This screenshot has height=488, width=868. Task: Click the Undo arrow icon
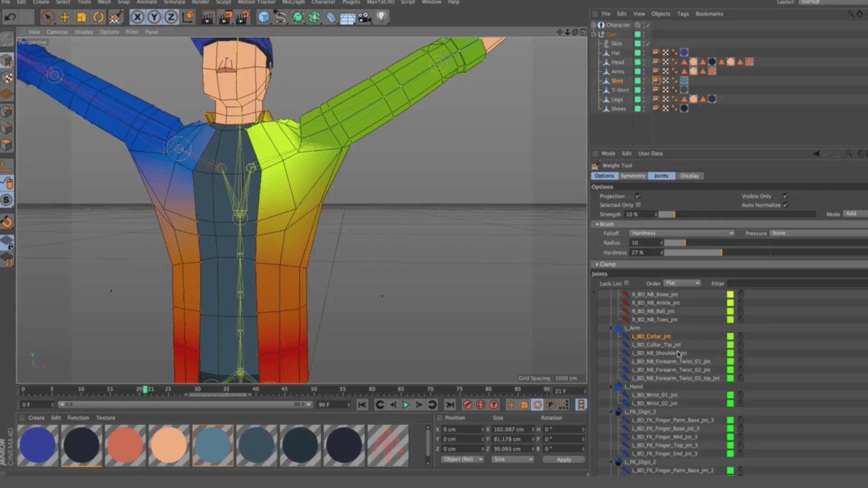pos(9,17)
